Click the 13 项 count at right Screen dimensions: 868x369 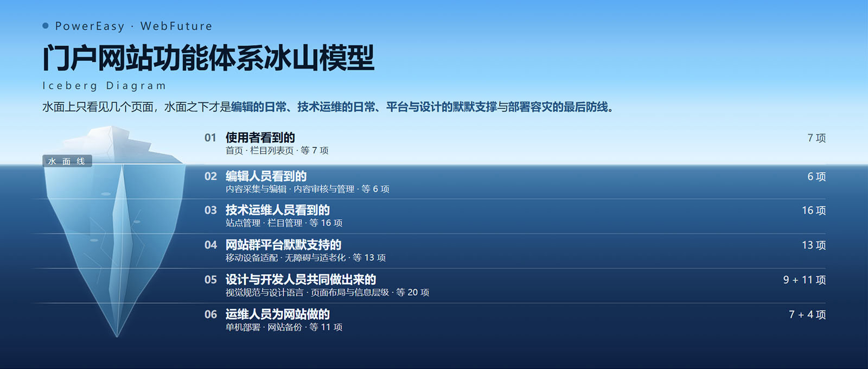tap(814, 245)
